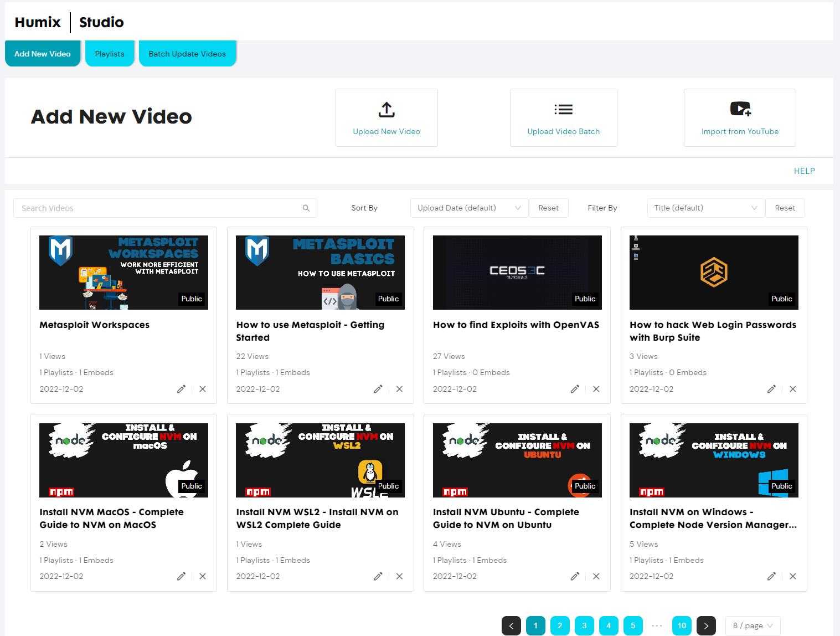Screen dimensions: 840x636
Task: Delete the Metasploit Workspaces video
Action: pyautogui.click(x=203, y=389)
